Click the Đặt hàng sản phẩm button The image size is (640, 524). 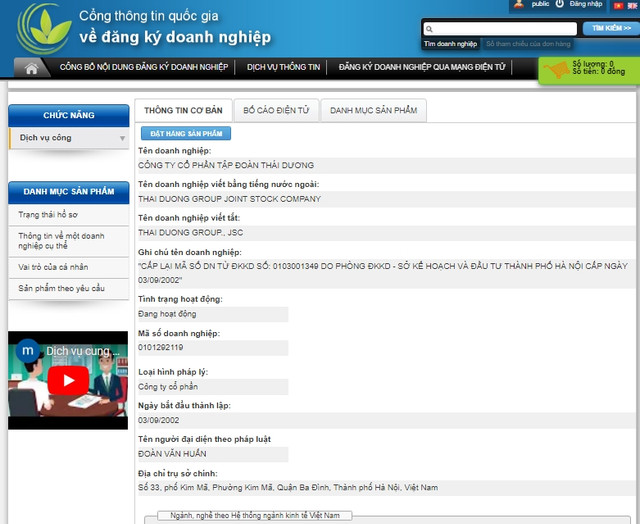(x=184, y=133)
